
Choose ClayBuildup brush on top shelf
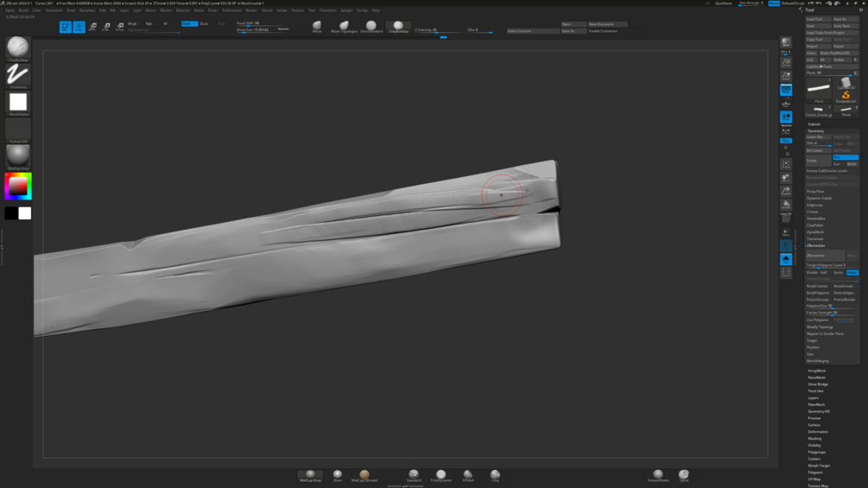[x=398, y=27]
